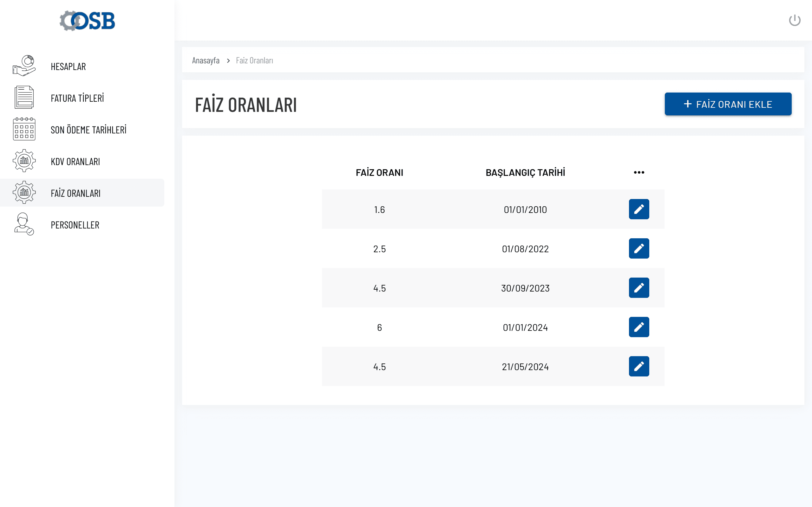Screen dimensions: 812x507
Task: Click the Başlangıç Tarihi column header
Action: pyautogui.click(x=525, y=172)
